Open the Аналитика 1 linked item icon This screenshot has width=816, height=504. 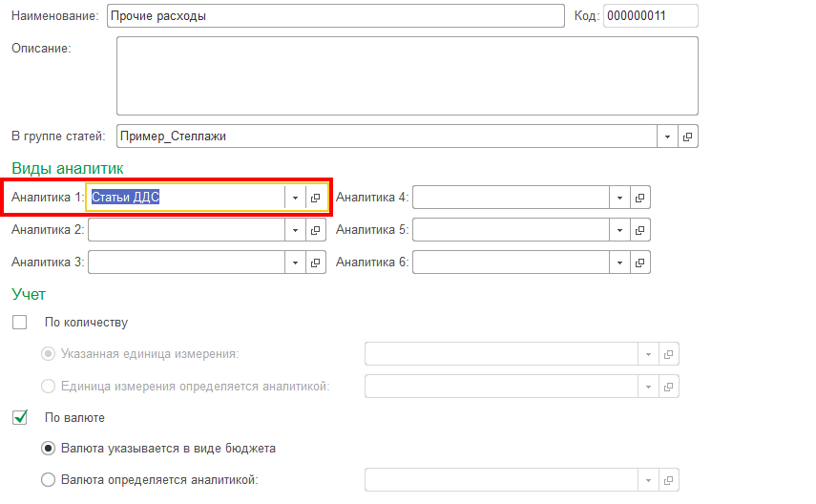click(x=315, y=198)
